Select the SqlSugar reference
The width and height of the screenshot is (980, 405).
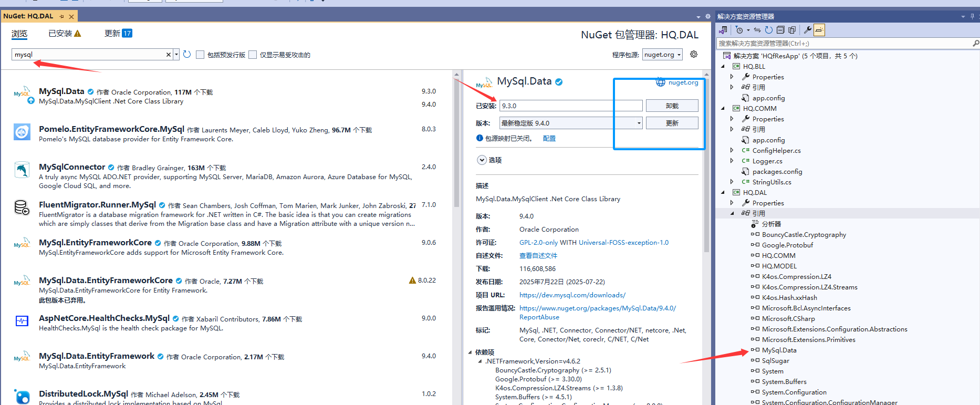pyautogui.click(x=775, y=361)
